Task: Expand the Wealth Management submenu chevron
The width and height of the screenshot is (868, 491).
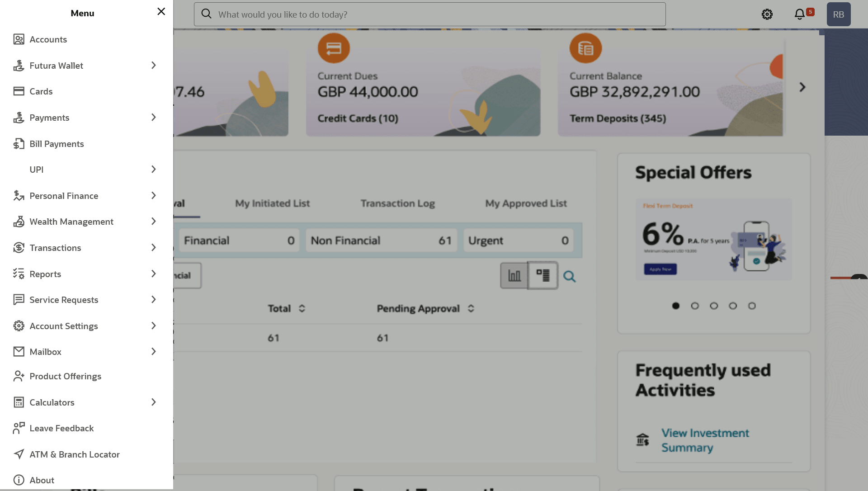Action: point(153,222)
